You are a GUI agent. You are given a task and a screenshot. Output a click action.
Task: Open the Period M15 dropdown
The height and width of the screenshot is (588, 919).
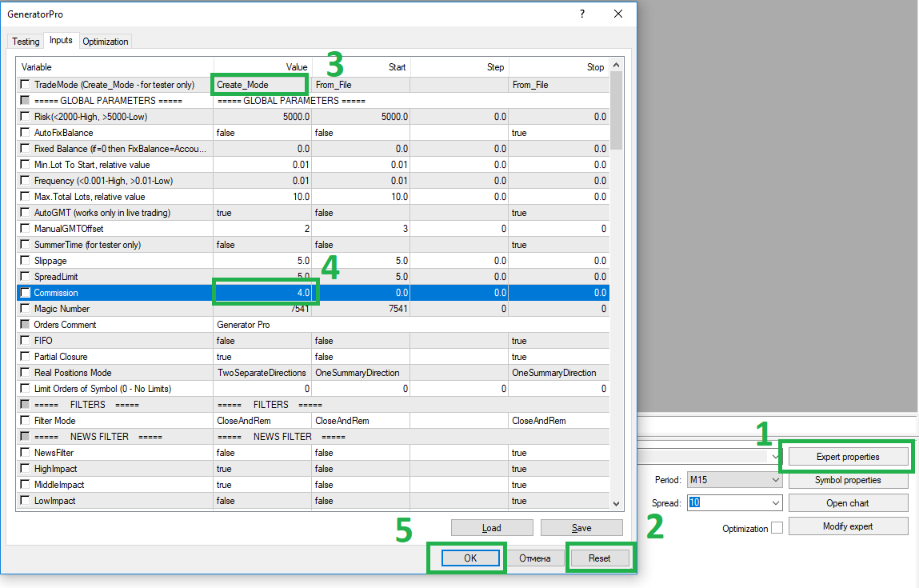coord(775,479)
